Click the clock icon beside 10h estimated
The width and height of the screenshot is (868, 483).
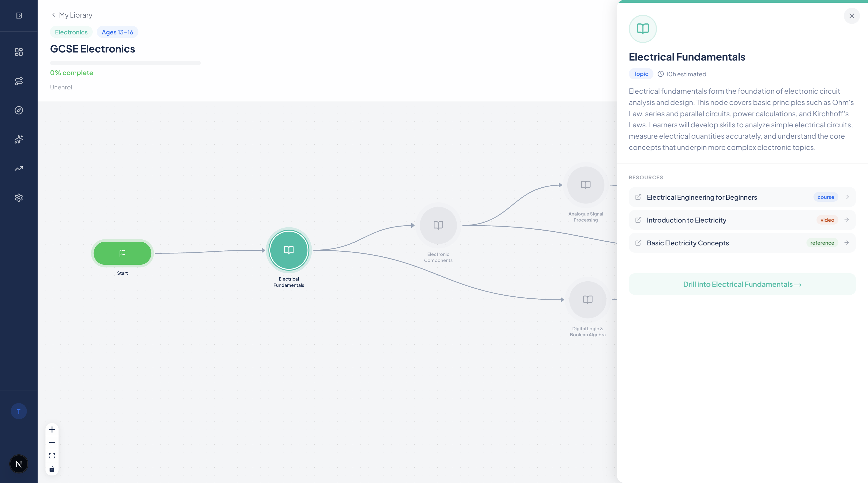[660, 74]
